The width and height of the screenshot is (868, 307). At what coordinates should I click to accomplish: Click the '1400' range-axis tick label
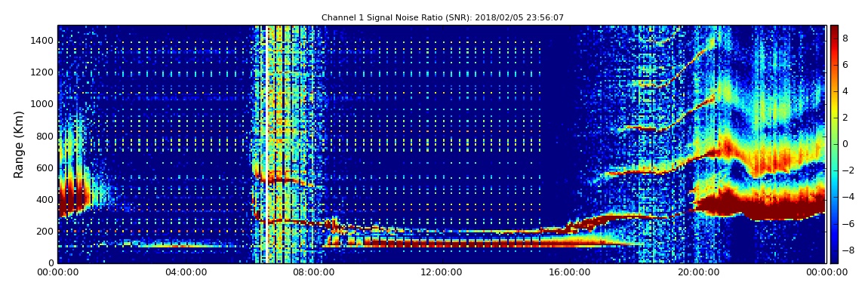pyautogui.click(x=42, y=41)
